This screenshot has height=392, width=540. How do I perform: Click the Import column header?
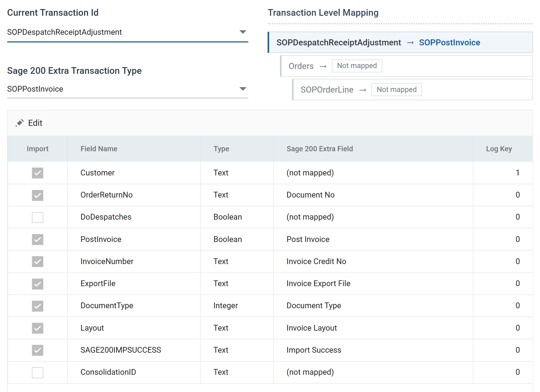[x=38, y=149]
